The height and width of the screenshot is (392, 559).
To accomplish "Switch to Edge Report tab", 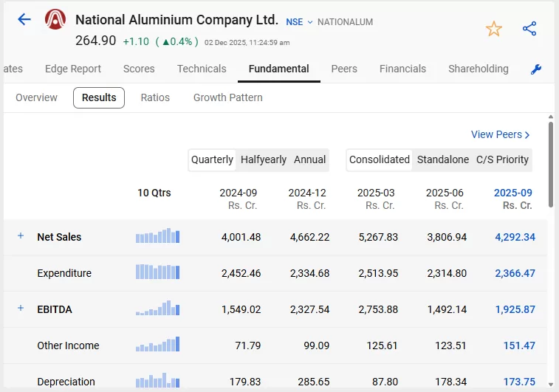I will click(x=73, y=69).
